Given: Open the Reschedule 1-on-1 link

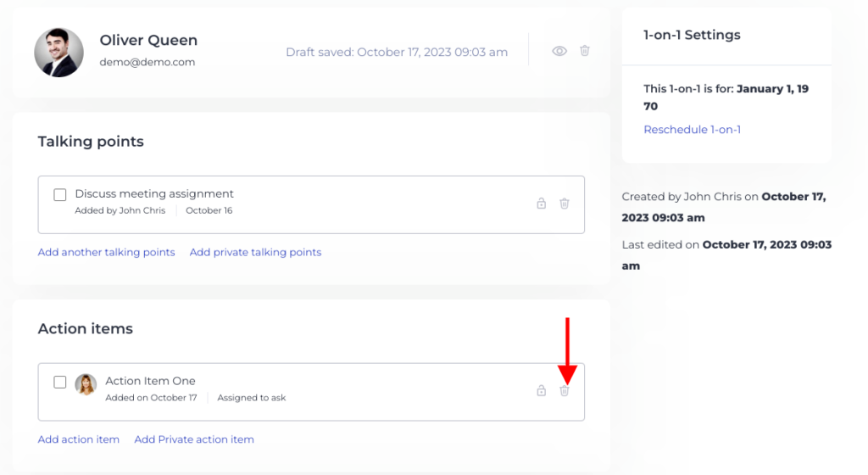Looking at the screenshot, I should pos(692,130).
